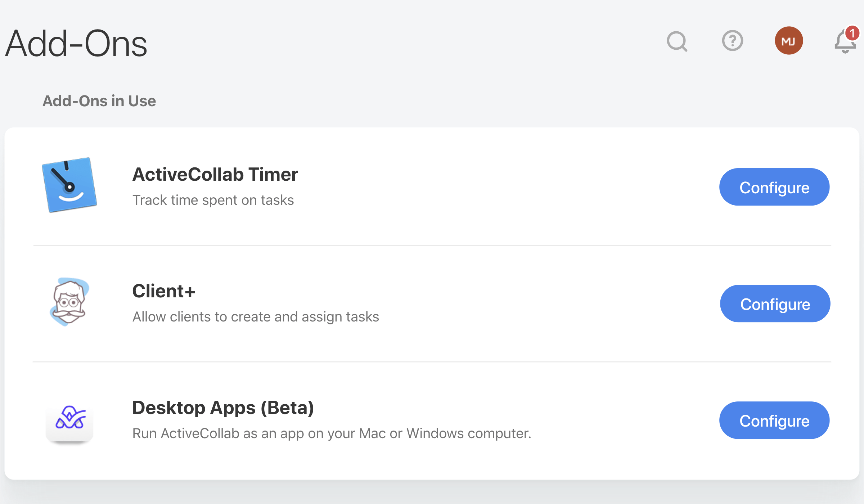
Task: Click the divider below ActiveCollab Timer row
Action: pyautogui.click(x=432, y=245)
